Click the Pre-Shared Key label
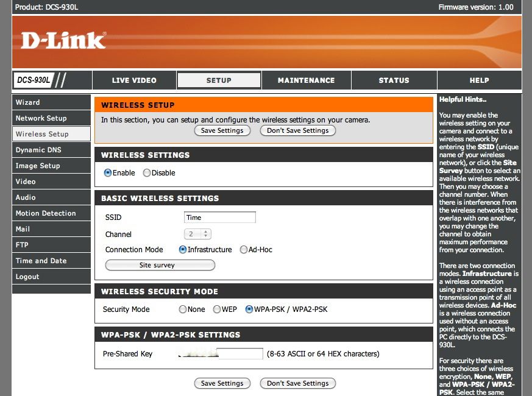 coord(127,353)
